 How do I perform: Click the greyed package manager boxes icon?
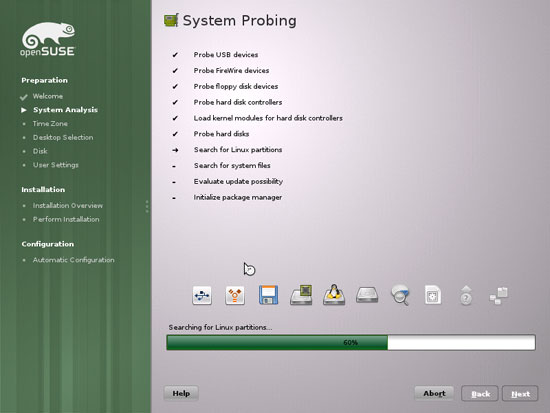tap(499, 295)
